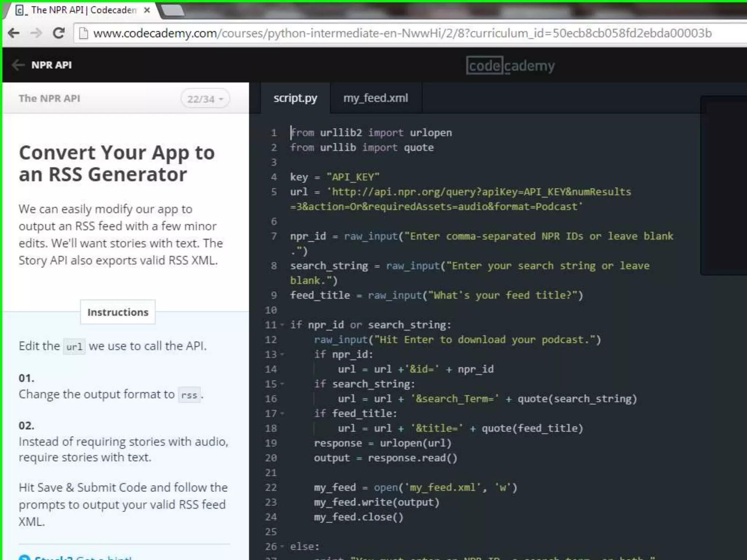Click the inline 'rss' code word

(189, 395)
